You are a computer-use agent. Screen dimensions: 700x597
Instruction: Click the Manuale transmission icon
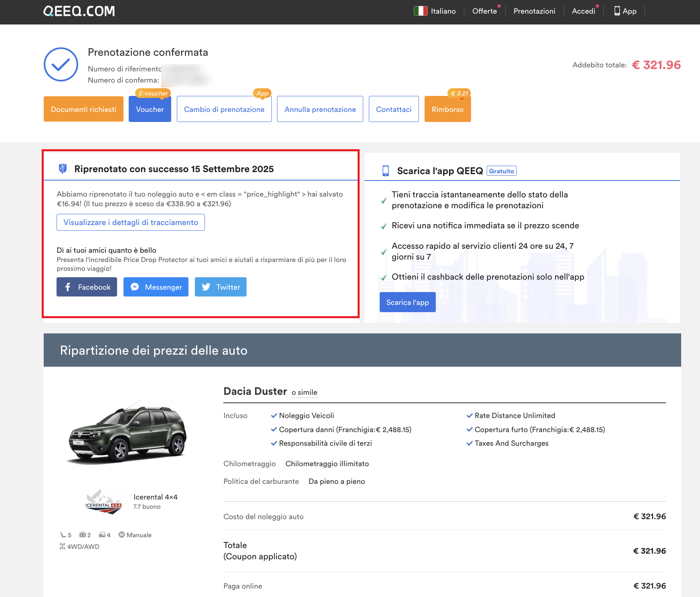coord(122,535)
